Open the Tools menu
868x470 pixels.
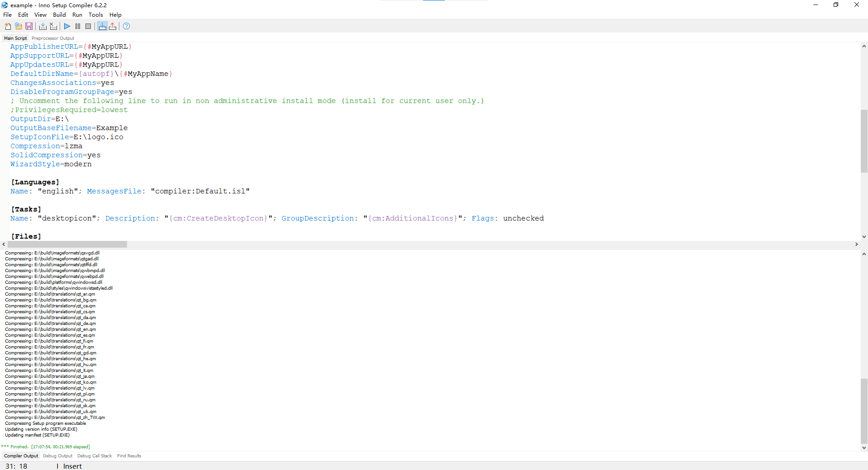96,15
